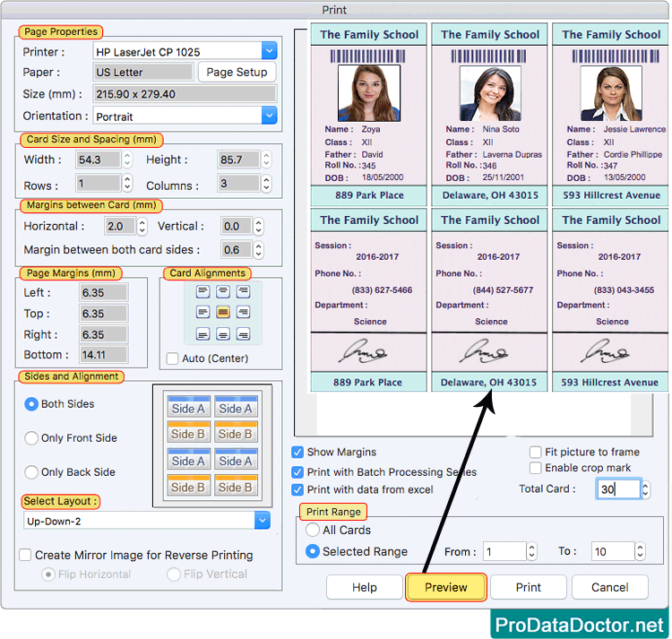This screenshot has width=672, height=639.
Task: Click the Size (mm) value field
Action: coord(185,94)
